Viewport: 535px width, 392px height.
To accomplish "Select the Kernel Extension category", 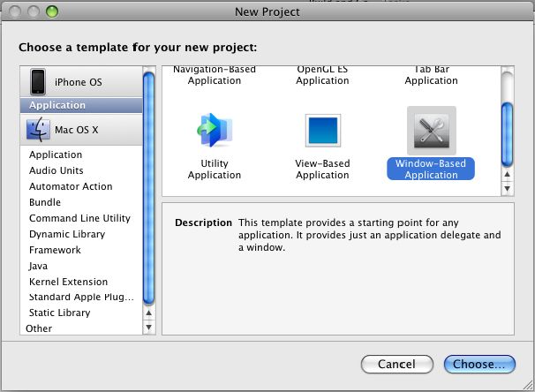I will [68, 282].
